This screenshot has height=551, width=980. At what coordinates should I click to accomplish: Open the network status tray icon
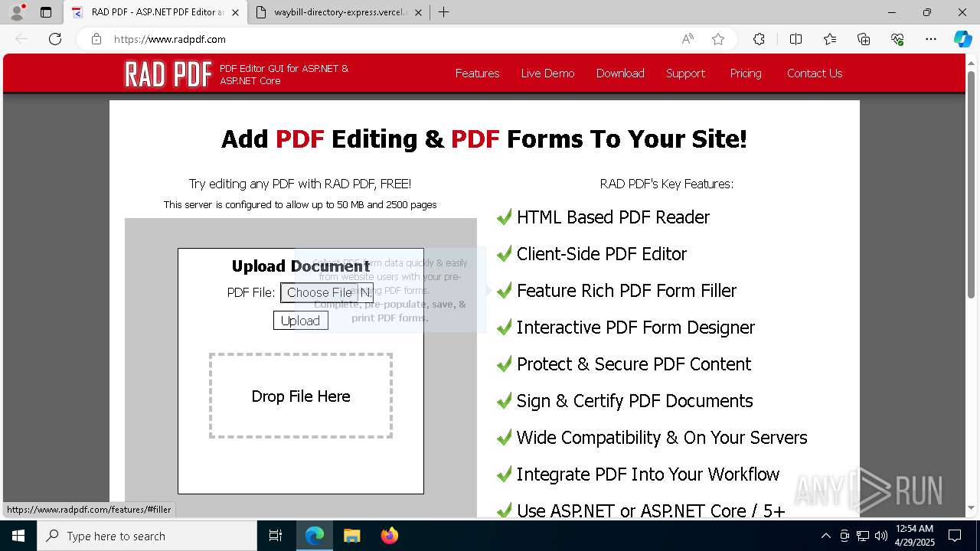(x=863, y=536)
